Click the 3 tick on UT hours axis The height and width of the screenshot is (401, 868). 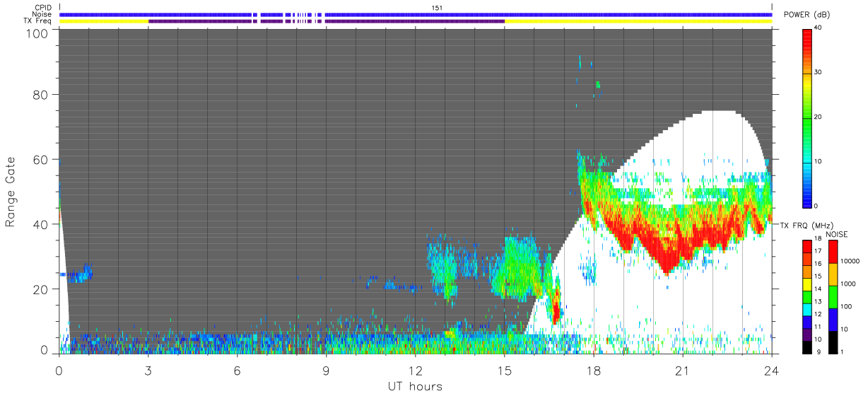pyautogui.click(x=148, y=370)
